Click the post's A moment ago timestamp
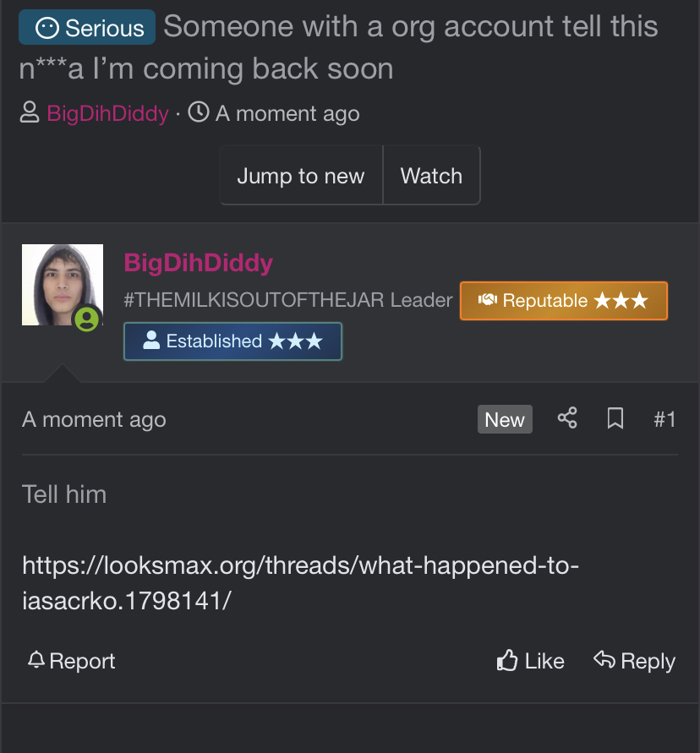700x753 pixels. [x=94, y=420]
